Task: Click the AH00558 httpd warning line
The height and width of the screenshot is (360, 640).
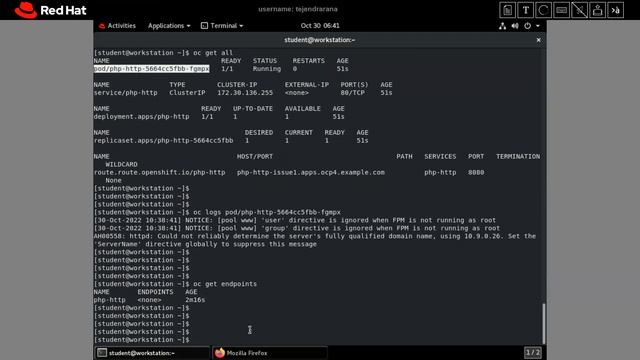Action: point(314,236)
